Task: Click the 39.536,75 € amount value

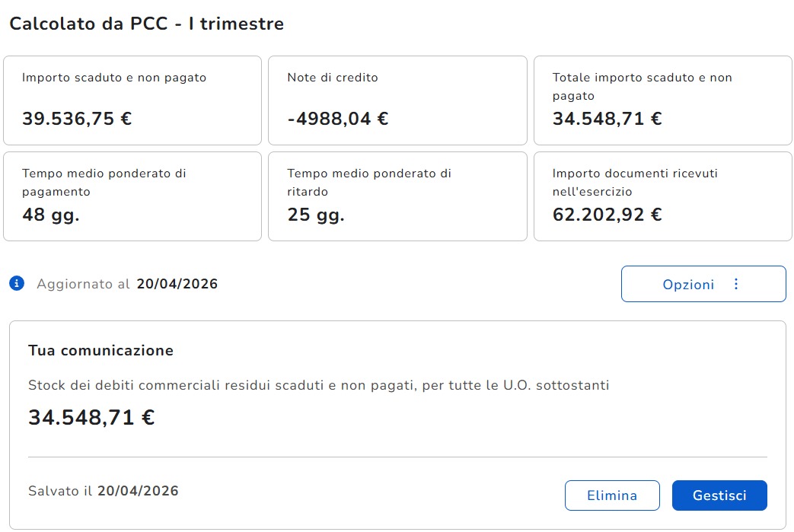Action: click(77, 119)
